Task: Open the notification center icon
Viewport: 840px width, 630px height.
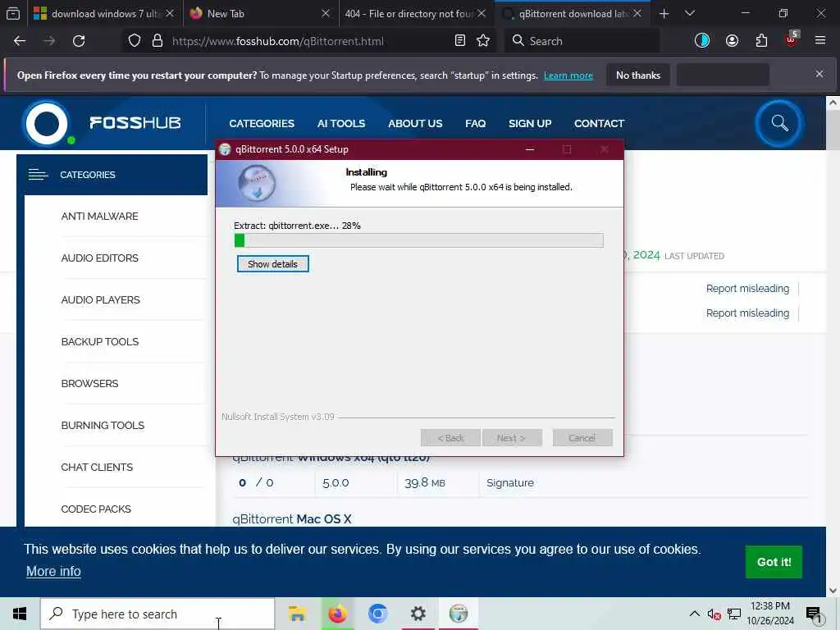Action: [814, 614]
